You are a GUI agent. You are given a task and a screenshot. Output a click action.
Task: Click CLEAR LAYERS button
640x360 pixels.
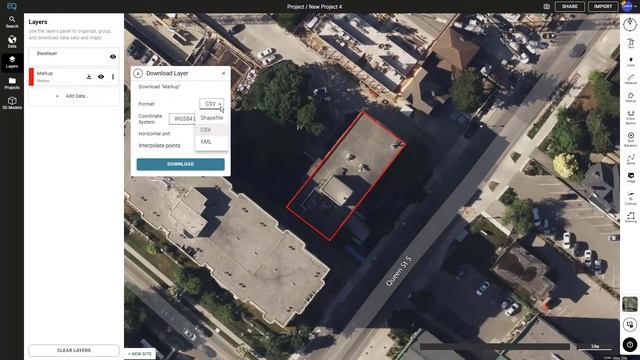74,350
